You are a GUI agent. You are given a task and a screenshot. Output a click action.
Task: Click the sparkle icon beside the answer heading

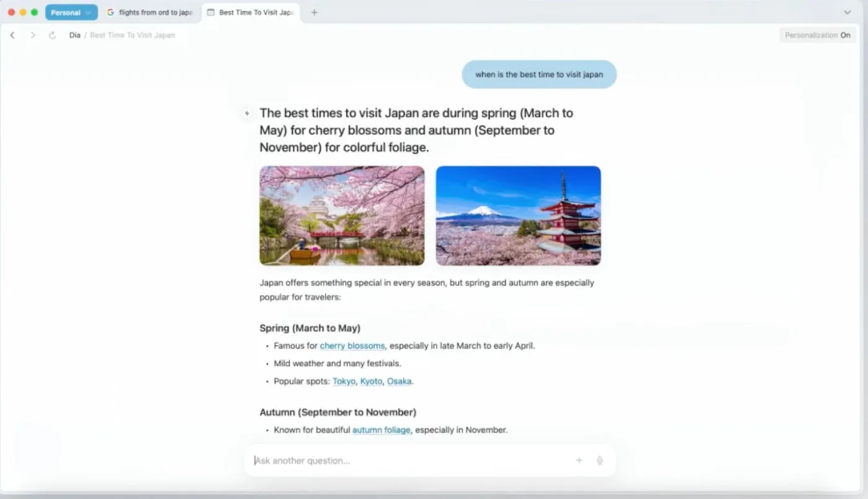coord(247,113)
